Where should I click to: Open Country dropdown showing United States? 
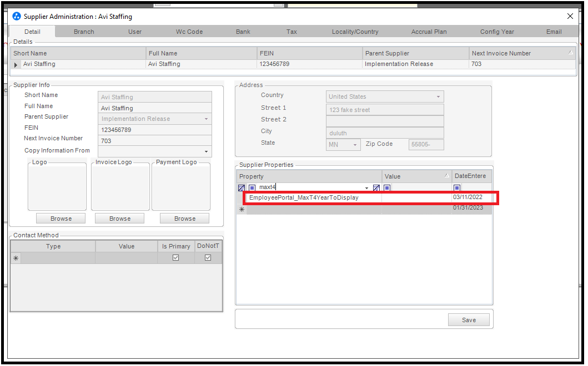(x=438, y=96)
